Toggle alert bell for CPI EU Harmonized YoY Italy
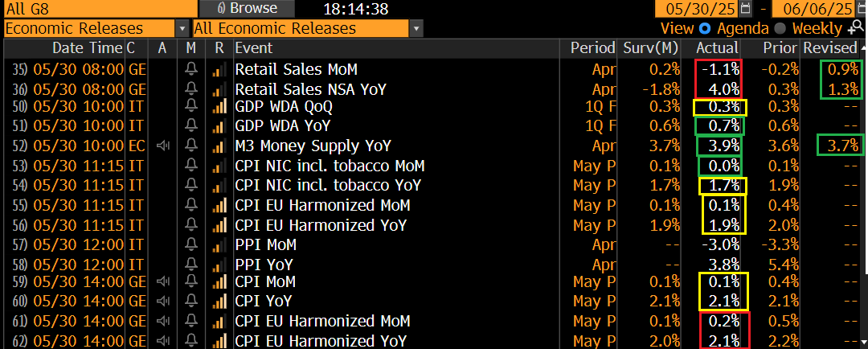The height and width of the screenshot is (349, 868). (191, 225)
